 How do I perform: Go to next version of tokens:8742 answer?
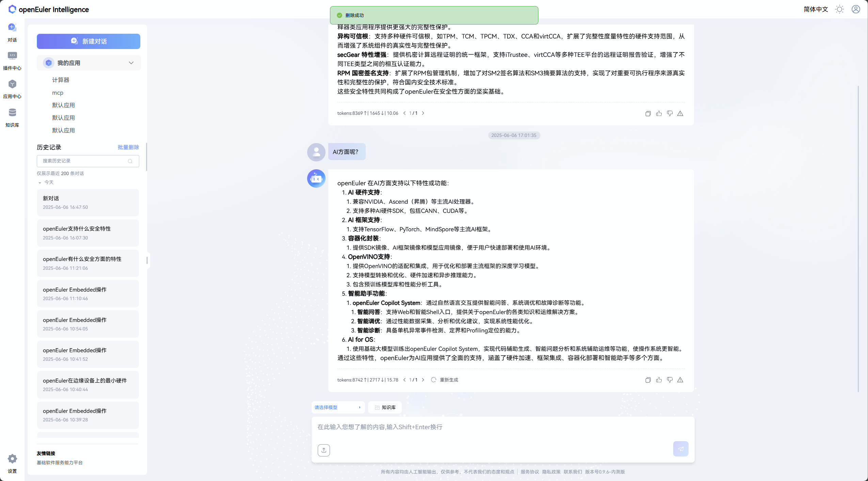423,380
